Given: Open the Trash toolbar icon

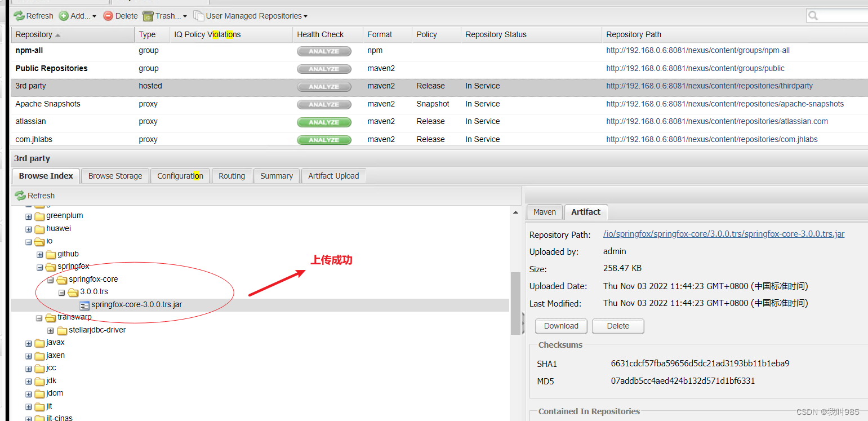Looking at the screenshot, I should pos(148,16).
